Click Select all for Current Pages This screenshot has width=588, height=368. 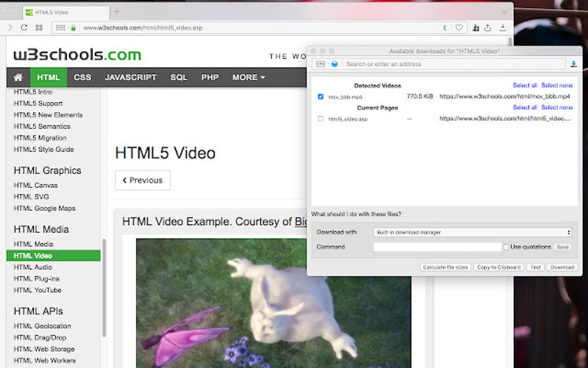[525, 107]
